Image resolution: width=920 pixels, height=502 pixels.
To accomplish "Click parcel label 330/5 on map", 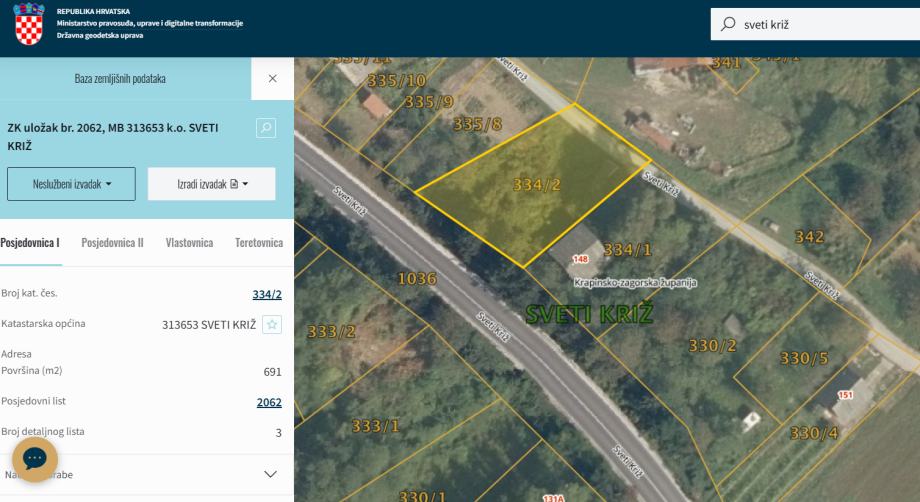I will pyautogui.click(x=804, y=358).
